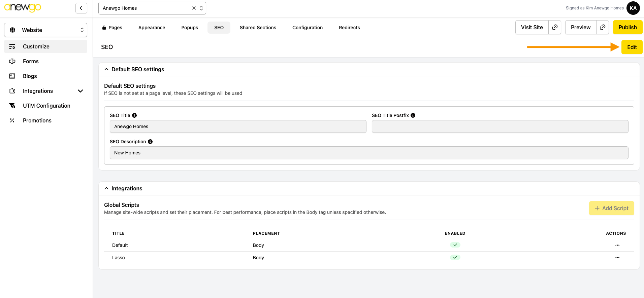Collapse the Default SEO settings section
The width and height of the screenshot is (644, 298).
coord(106,69)
